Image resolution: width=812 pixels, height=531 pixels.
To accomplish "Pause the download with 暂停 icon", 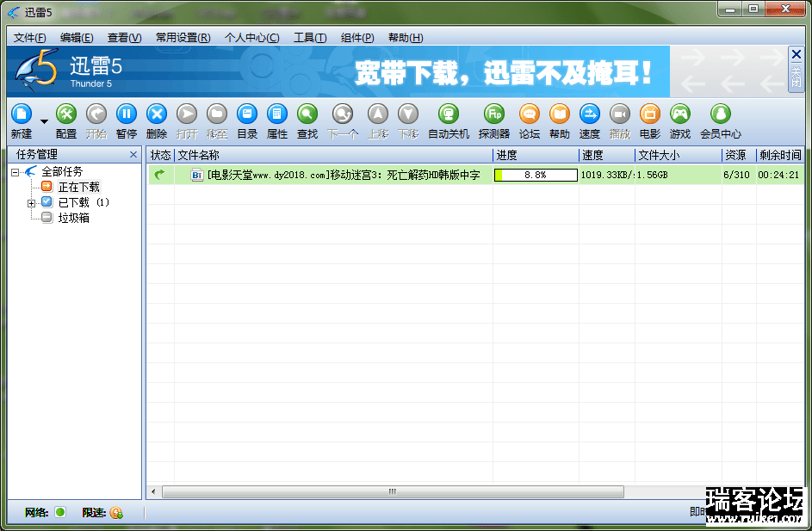I will pos(127,114).
